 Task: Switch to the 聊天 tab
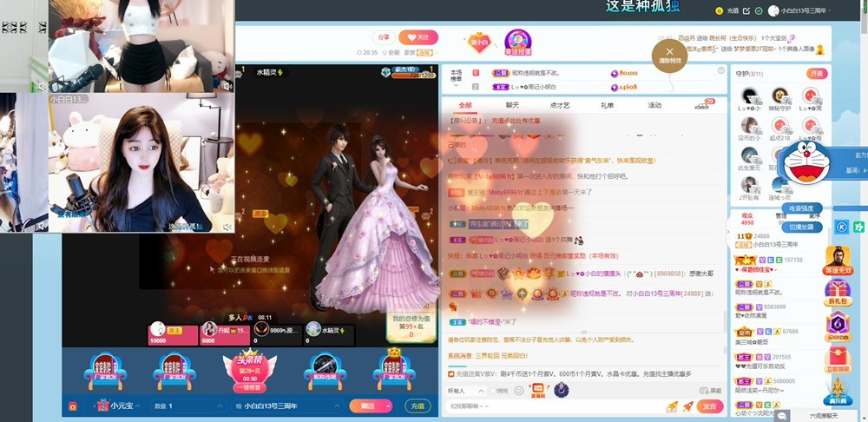pyautogui.click(x=512, y=105)
